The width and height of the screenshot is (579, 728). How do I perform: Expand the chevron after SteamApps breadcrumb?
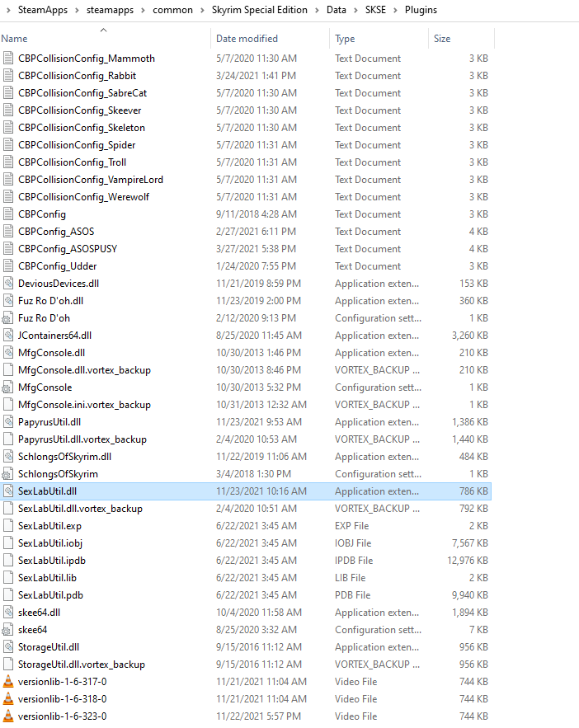(x=77, y=10)
